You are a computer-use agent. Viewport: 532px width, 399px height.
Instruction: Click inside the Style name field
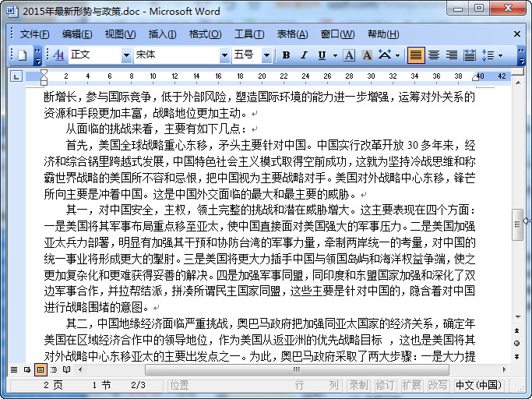tap(95, 55)
